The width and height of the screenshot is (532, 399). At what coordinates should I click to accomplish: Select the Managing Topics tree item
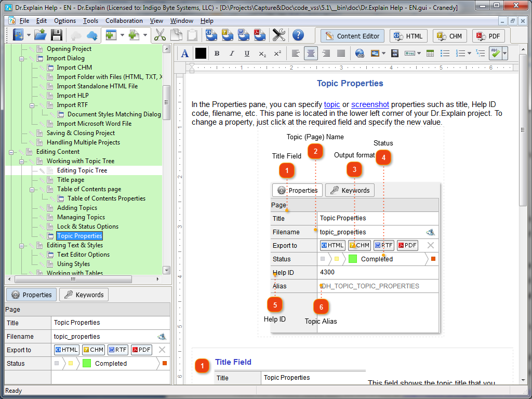click(81, 217)
